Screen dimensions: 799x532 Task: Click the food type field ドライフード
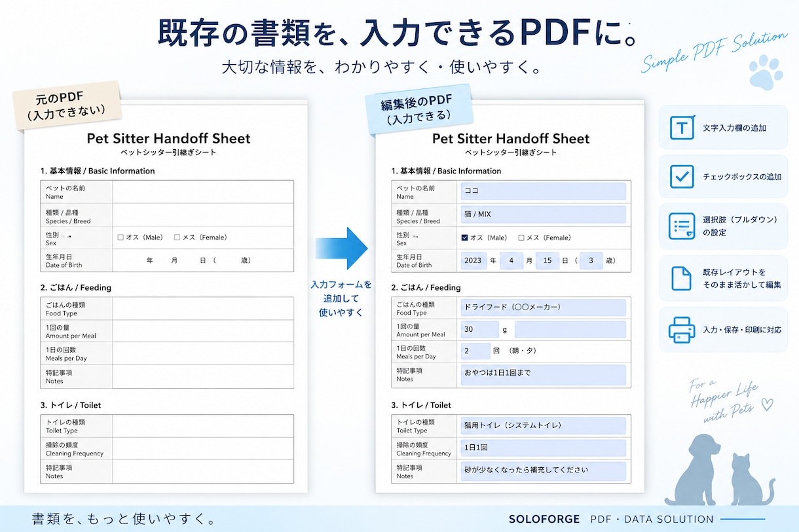coord(543,307)
